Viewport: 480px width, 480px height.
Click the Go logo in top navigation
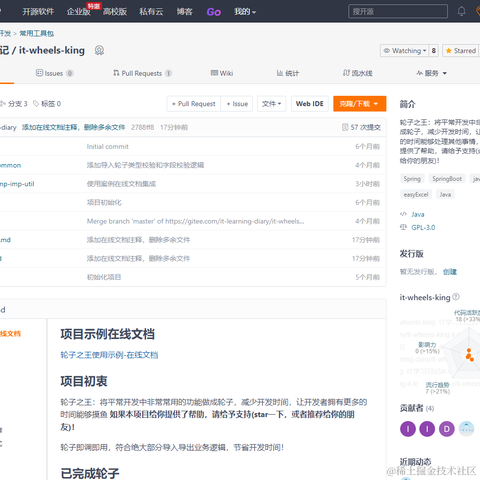(x=214, y=12)
